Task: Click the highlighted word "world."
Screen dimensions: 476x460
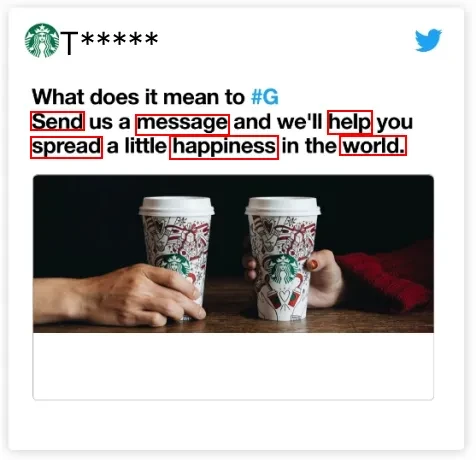Action: 373,146
